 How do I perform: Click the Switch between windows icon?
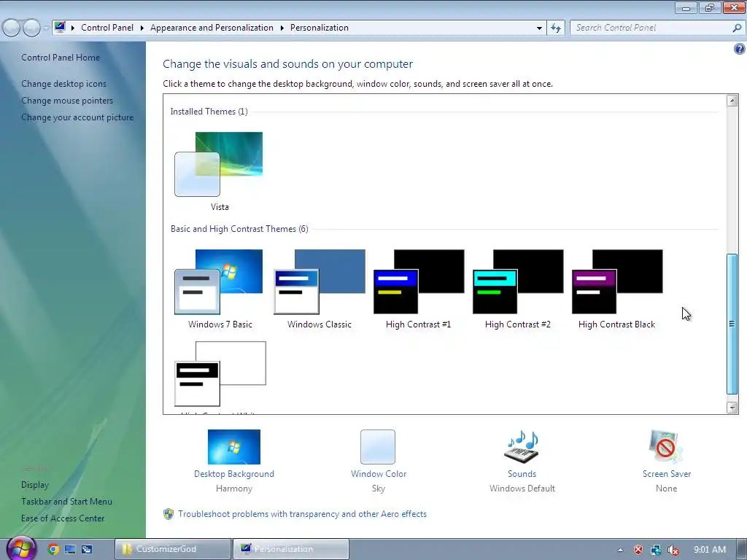(x=87, y=549)
